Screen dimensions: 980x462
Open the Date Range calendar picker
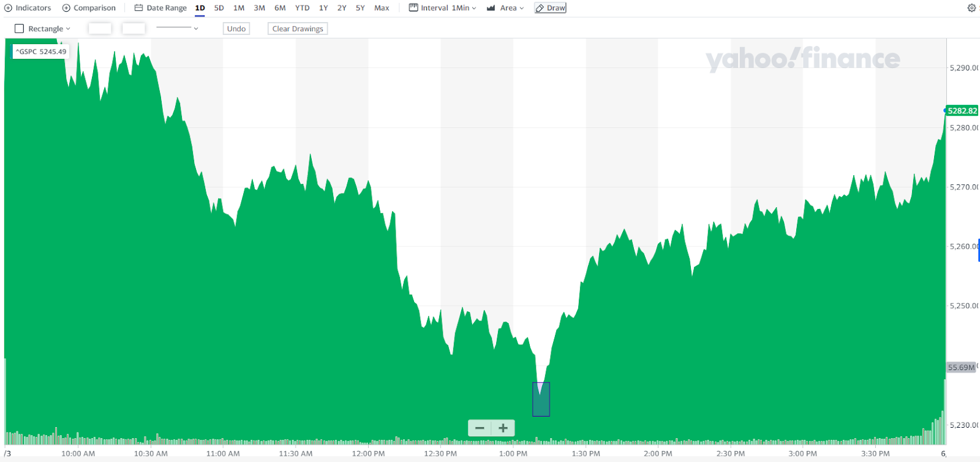point(160,8)
